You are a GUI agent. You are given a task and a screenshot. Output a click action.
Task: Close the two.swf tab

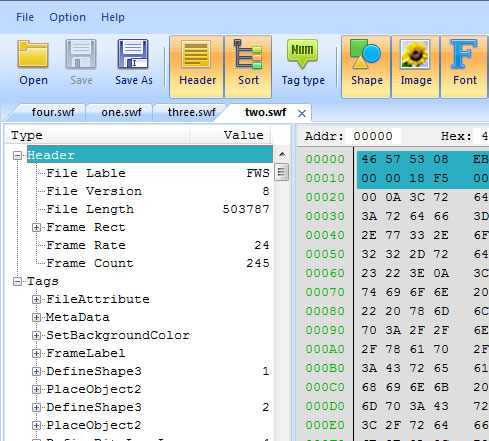point(302,114)
